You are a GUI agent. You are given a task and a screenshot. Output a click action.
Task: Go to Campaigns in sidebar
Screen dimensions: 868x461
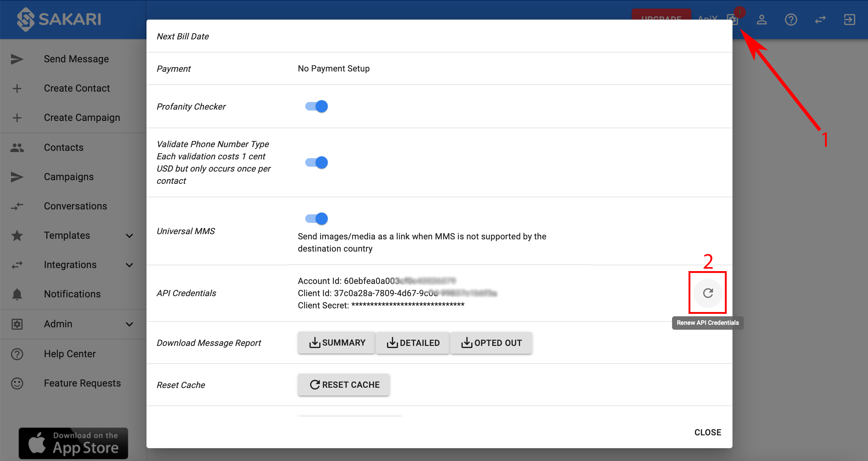coord(73,176)
